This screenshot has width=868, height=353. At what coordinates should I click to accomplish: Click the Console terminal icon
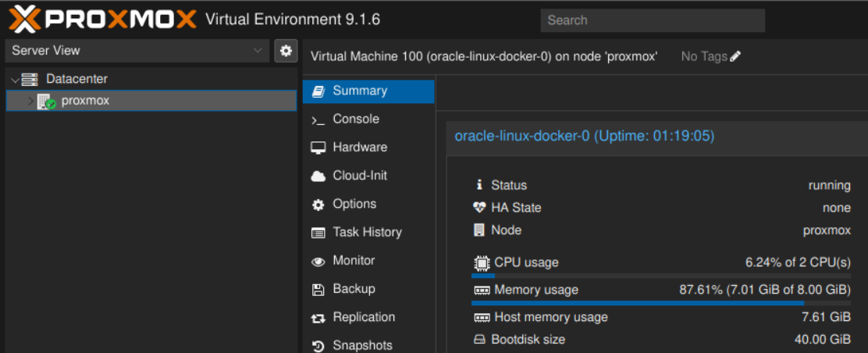click(x=318, y=119)
